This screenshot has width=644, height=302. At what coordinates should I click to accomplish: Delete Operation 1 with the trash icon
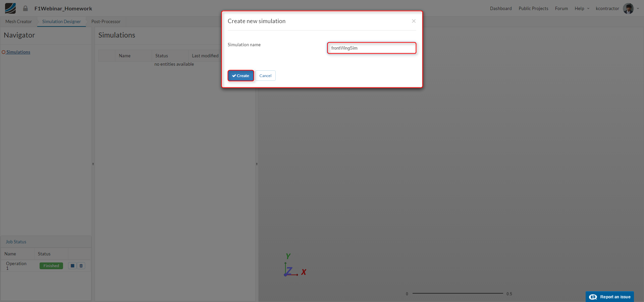click(81, 266)
